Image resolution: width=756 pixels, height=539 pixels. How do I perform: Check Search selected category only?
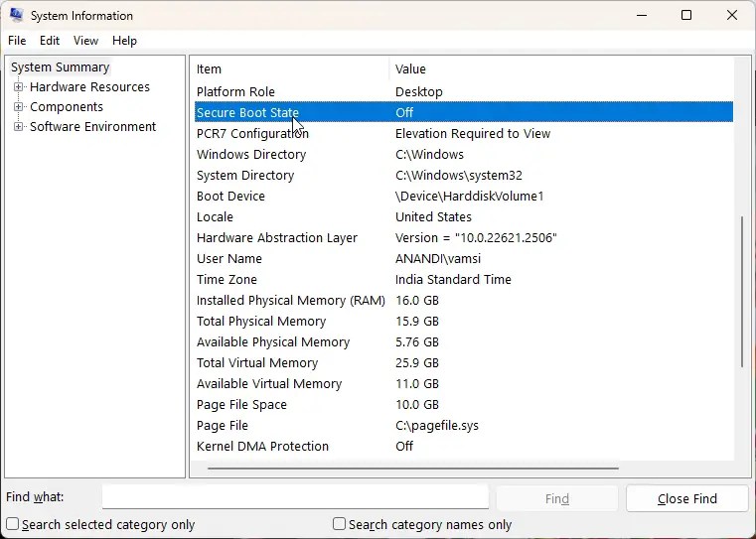13,523
